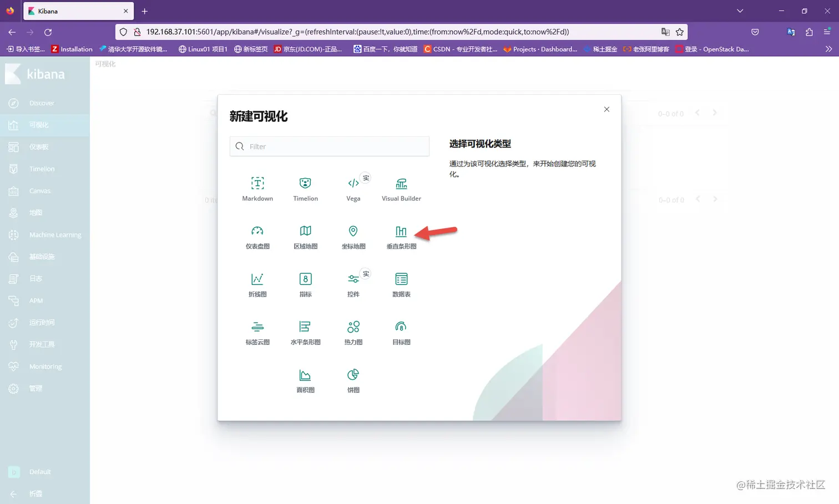
Task: Toggle the tracking protection shield icon
Action: tap(123, 32)
